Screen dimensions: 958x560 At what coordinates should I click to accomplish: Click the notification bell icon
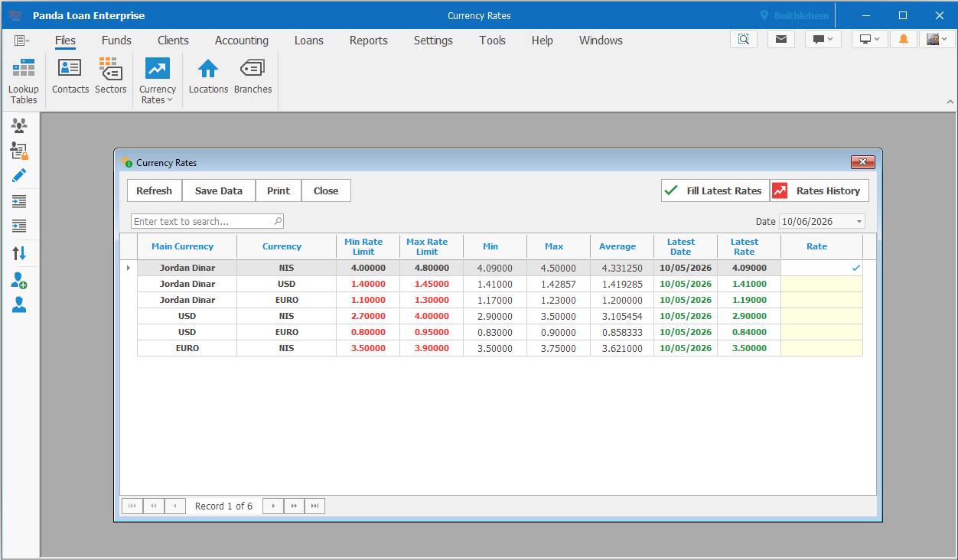[904, 39]
